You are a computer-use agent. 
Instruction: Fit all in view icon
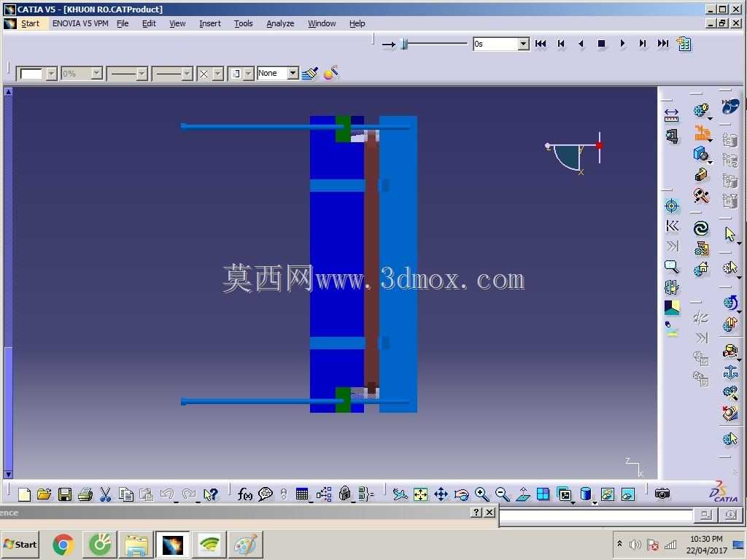420,494
